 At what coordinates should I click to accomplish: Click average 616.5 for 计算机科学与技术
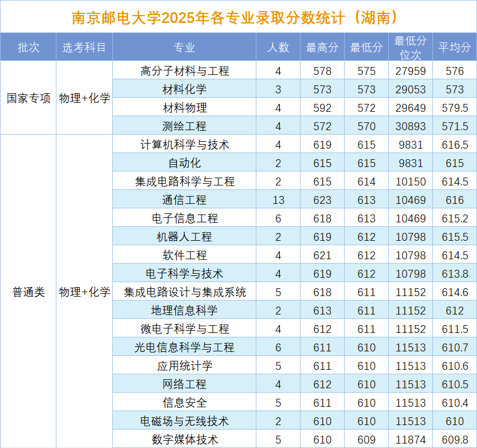click(455, 145)
